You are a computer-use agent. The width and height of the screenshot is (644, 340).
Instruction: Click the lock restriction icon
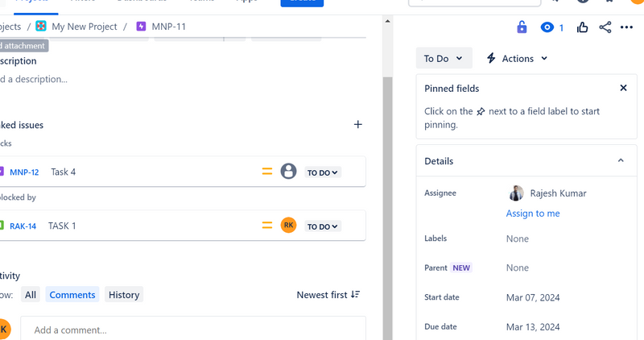pos(522,27)
